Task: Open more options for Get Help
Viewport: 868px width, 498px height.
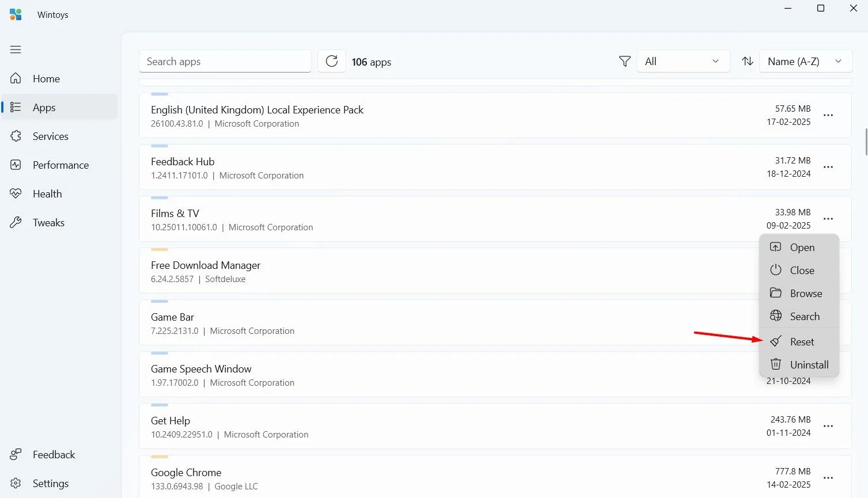Action: (828, 426)
